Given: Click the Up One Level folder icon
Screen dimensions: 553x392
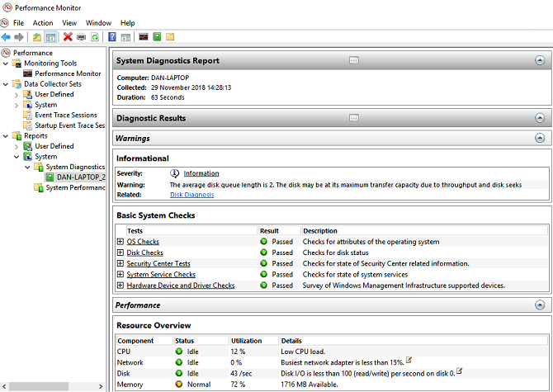Looking at the screenshot, I should pyautogui.click(x=36, y=37).
